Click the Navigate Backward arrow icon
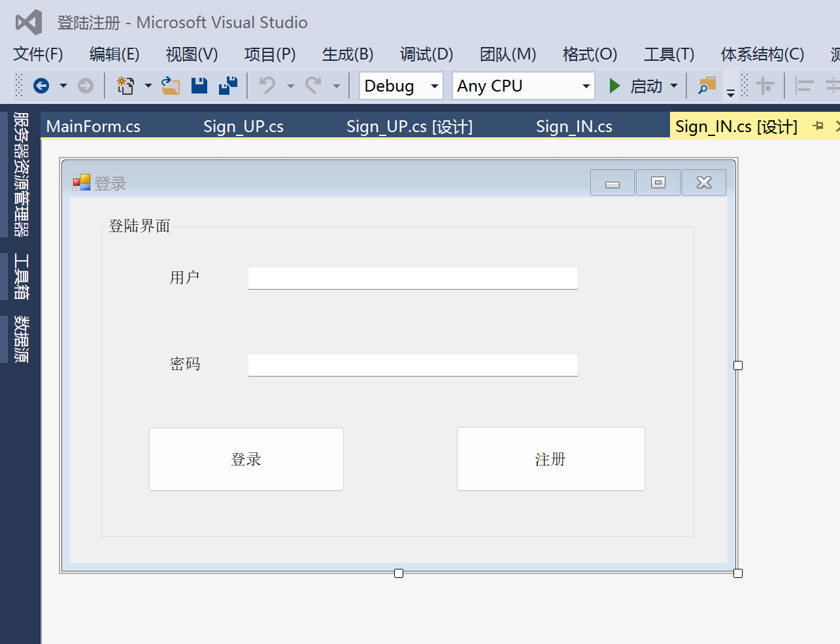Image resolution: width=840 pixels, height=644 pixels. pyautogui.click(x=41, y=86)
